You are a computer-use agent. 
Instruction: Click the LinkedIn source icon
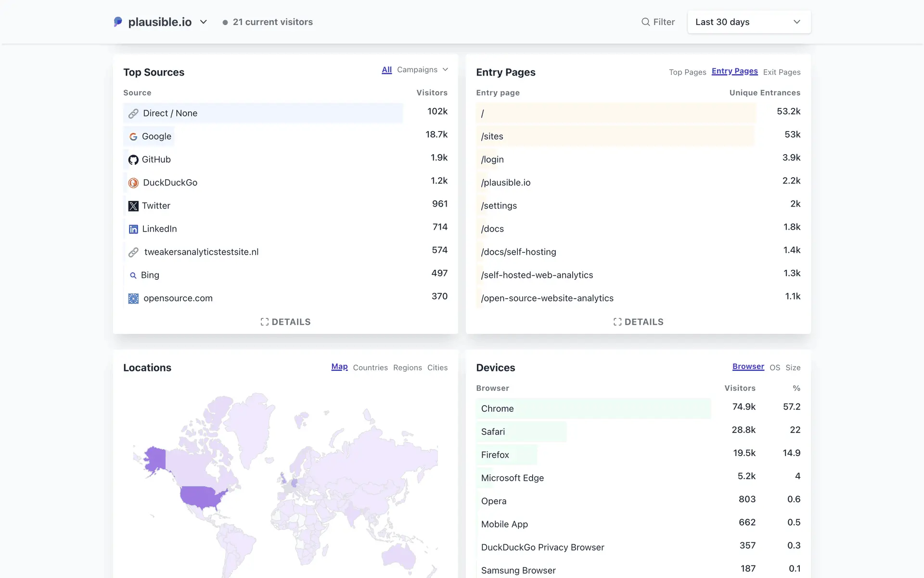(133, 229)
